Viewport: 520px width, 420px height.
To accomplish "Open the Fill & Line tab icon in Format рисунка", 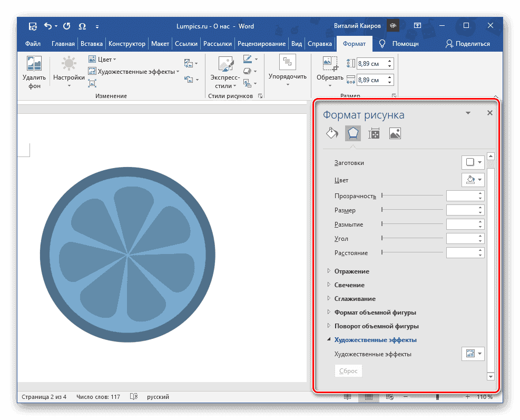I will coord(331,133).
